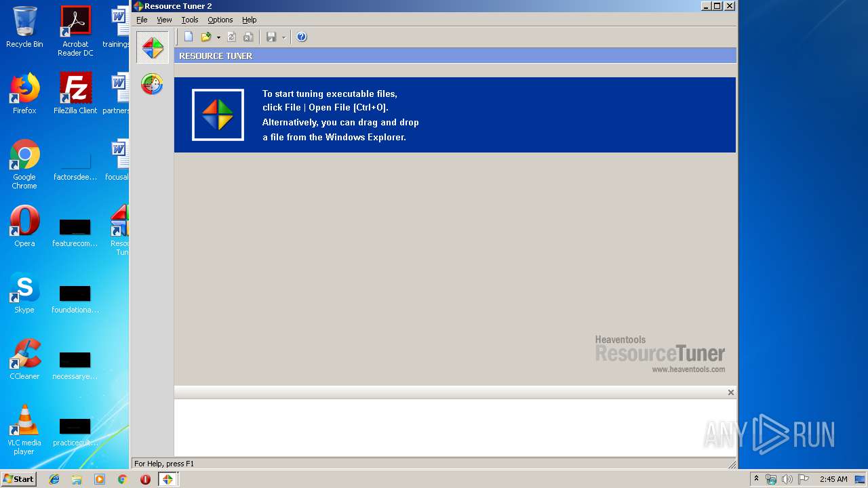This screenshot has height=488, width=868.
Task: Select the 'featurecom...' desktop file
Action: tap(75, 232)
